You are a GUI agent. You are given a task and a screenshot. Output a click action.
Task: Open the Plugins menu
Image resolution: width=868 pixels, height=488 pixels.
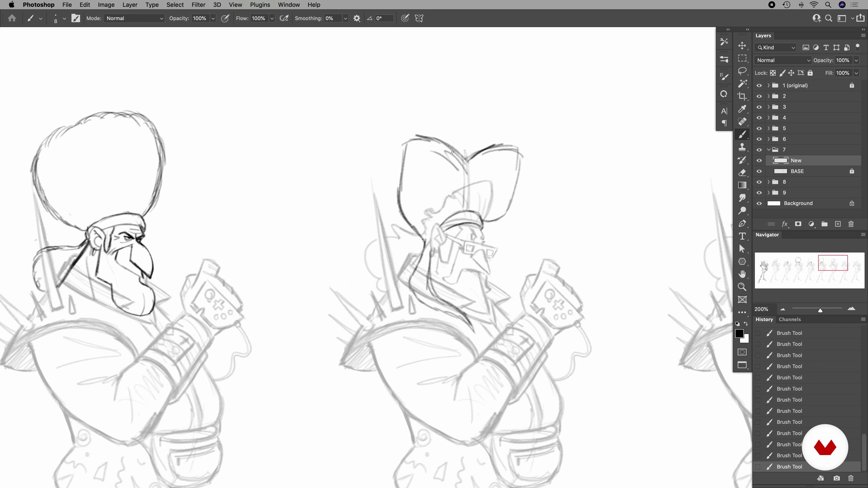pos(260,5)
